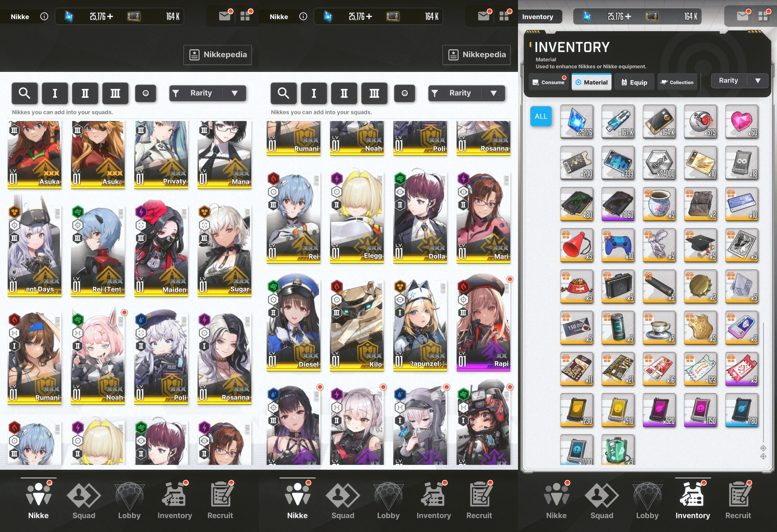Go to Recruit in left bottom bar
This screenshot has width=777, height=532.
pos(220,501)
